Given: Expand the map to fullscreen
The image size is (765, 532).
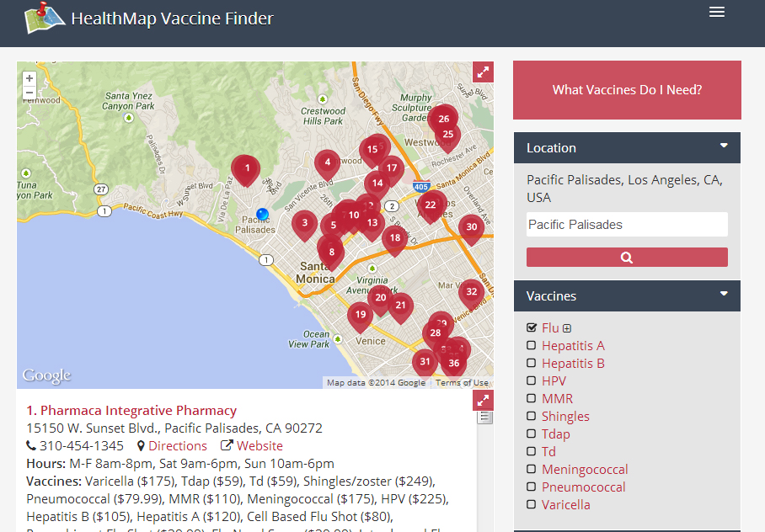Looking at the screenshot, I should pos(483,72).
